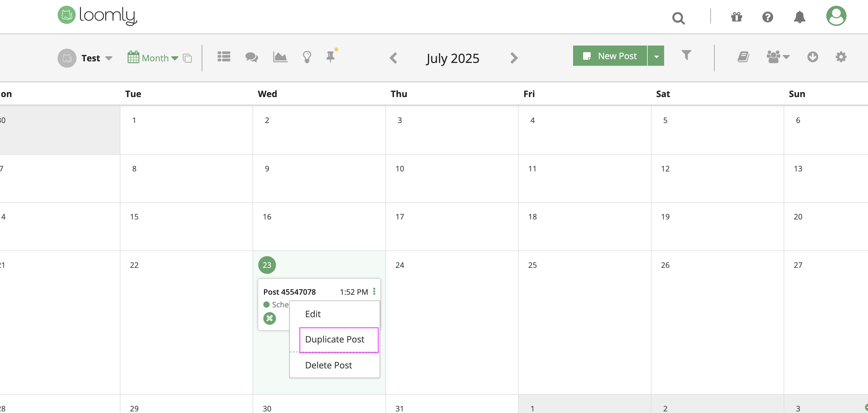Screen dimensions: 868x413
Task: Open the interactions chat bubbles icon
Action: coord(251,57)
